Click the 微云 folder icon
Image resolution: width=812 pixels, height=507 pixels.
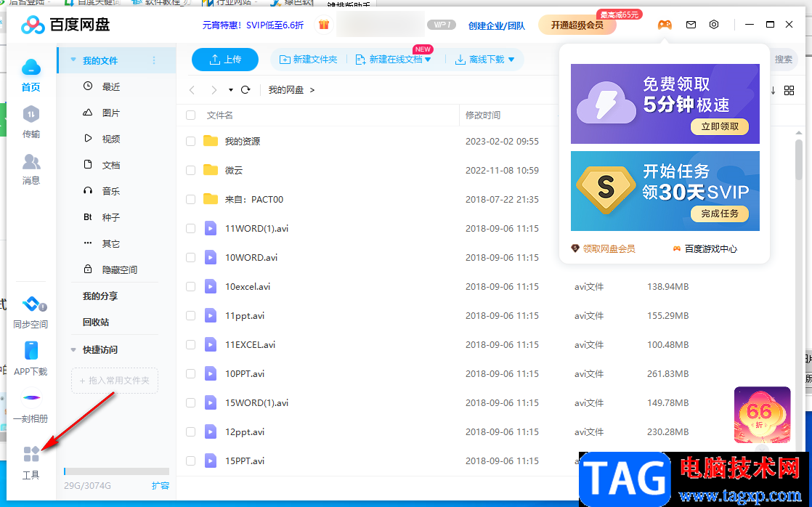click(210, 170)
